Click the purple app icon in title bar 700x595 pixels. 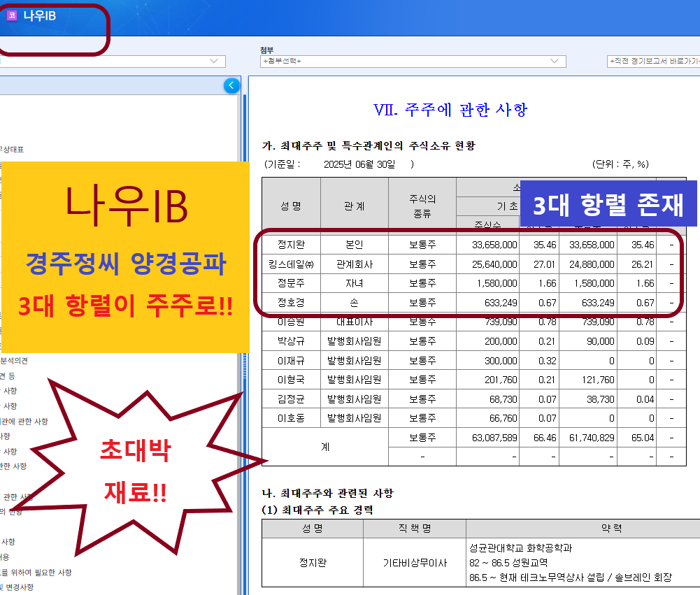pos(12,15)
